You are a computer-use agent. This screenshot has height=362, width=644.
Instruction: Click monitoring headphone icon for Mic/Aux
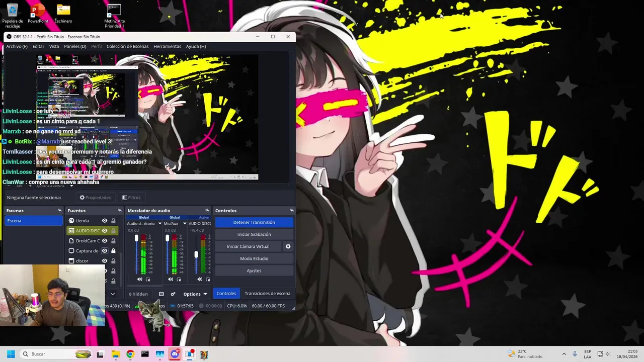click(x=179, y=280)
